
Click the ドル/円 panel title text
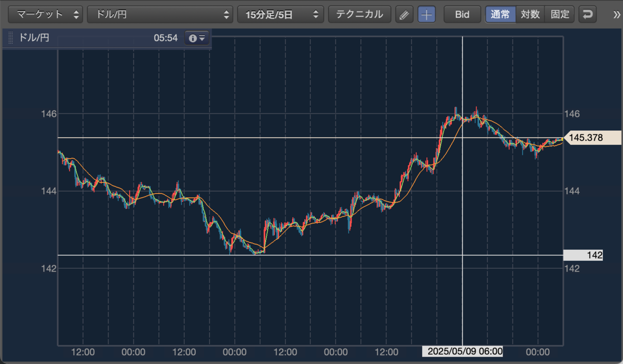pos(34,38)
